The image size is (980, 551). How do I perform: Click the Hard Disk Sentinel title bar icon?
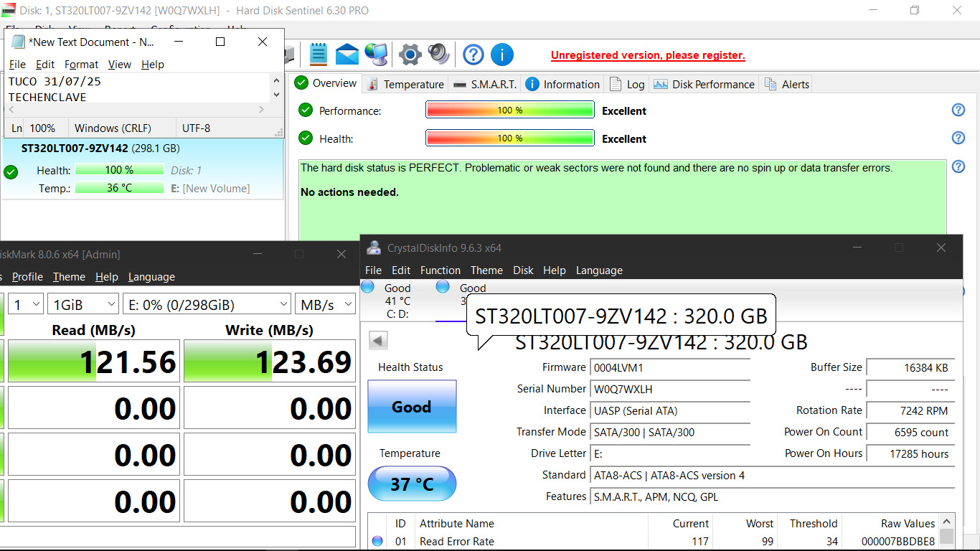[9, 10]
